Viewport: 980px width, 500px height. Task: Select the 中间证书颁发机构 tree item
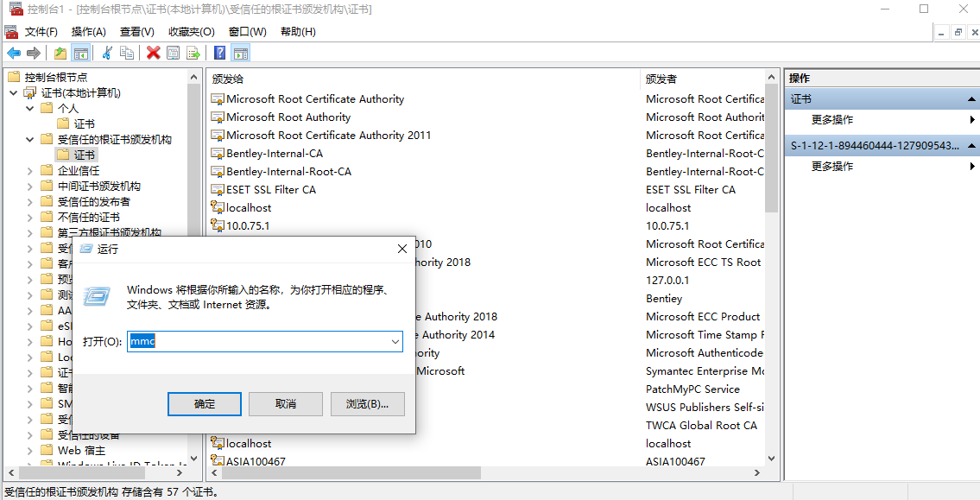99,186
